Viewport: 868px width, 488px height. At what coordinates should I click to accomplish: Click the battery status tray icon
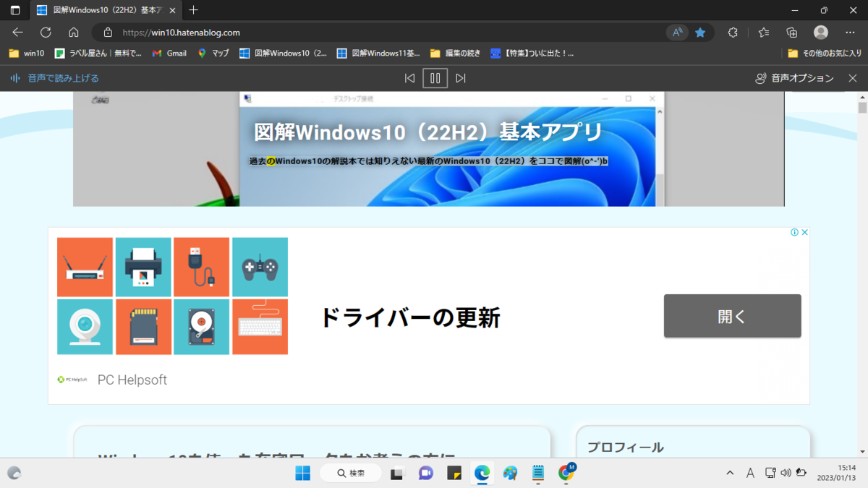[x=801, y=473]
